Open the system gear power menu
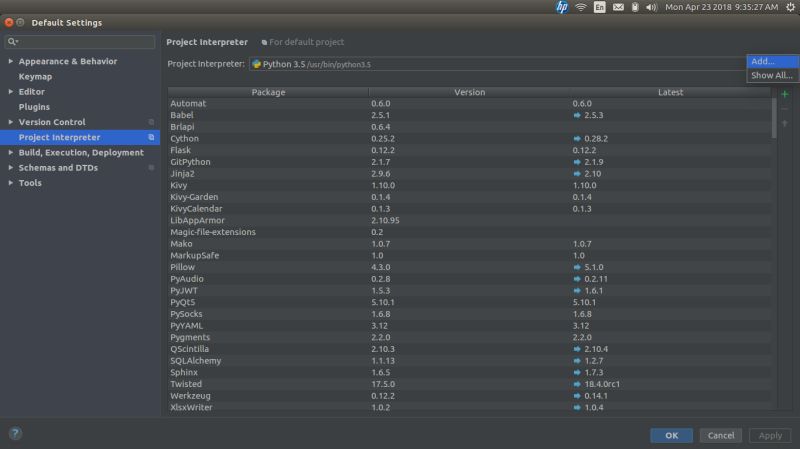This screenshot has width=800, height=449. point(790,7)
